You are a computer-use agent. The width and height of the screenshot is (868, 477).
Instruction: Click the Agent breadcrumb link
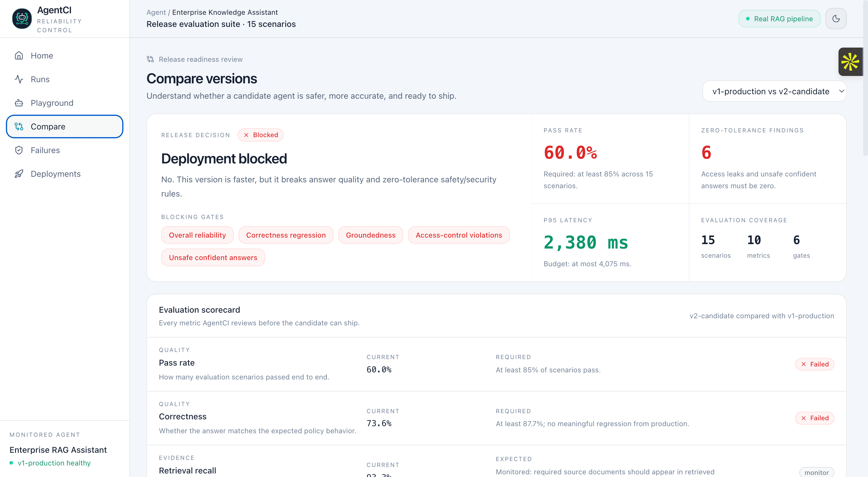[156, 12]
